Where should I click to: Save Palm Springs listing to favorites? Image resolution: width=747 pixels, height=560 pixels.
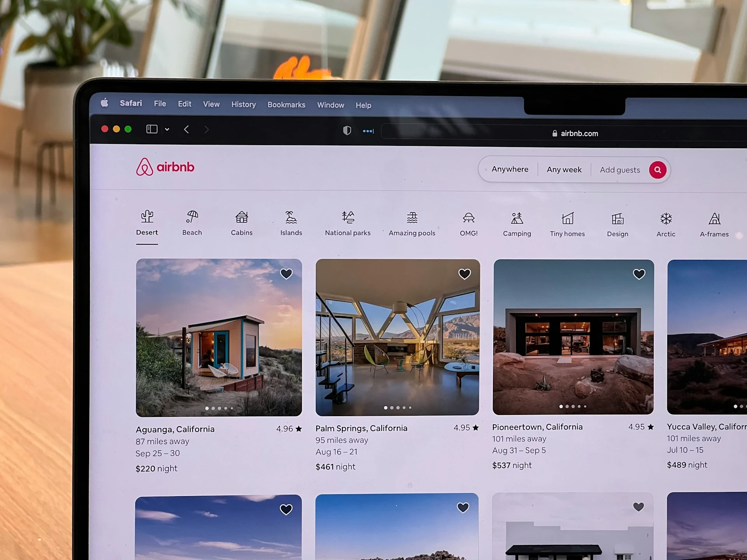click(x=463, y=273)
